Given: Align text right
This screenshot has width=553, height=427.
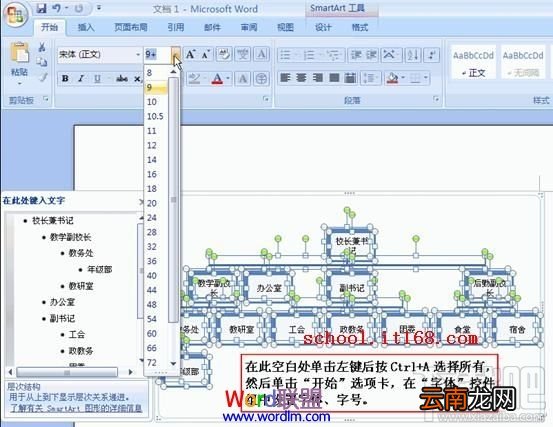Looking at the screenshot, I should [x=318, y=78].
